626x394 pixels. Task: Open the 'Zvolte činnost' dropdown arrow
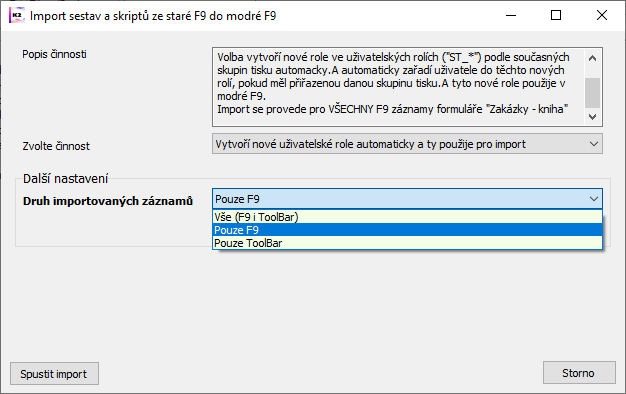594,144
